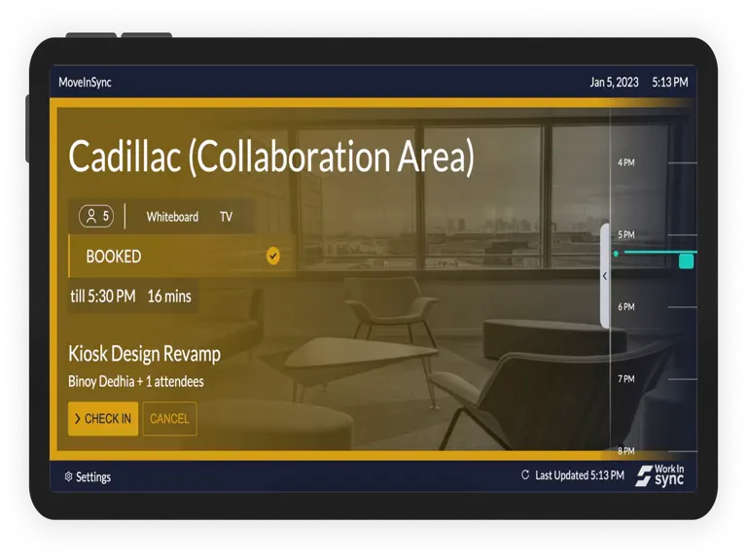Click the room title 'Cadillac (Collaboration Area)'
This screenshot has width=747, height=560.
271,157
